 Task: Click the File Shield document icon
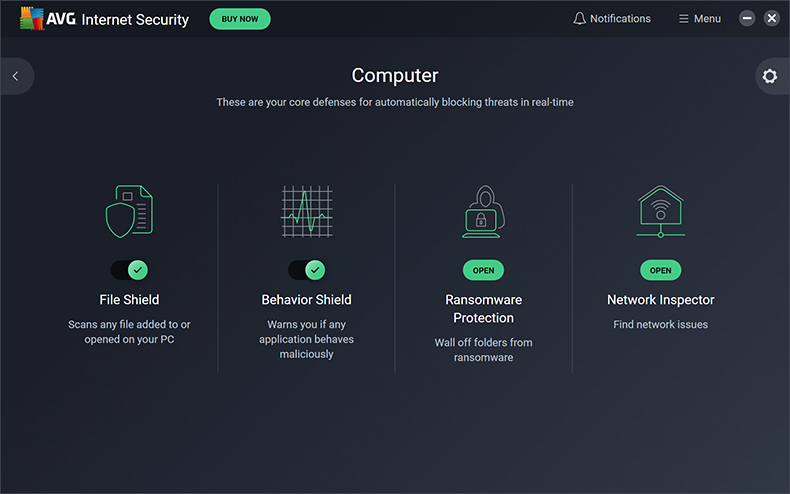(129, 211)
